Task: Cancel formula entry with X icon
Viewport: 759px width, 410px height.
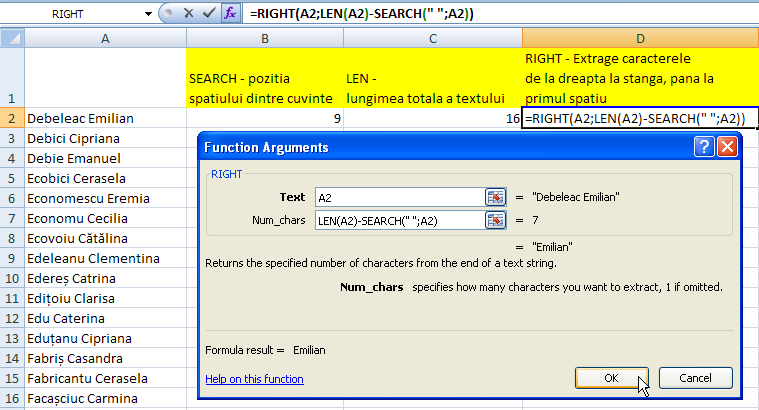Action: (x=189, y=14)
